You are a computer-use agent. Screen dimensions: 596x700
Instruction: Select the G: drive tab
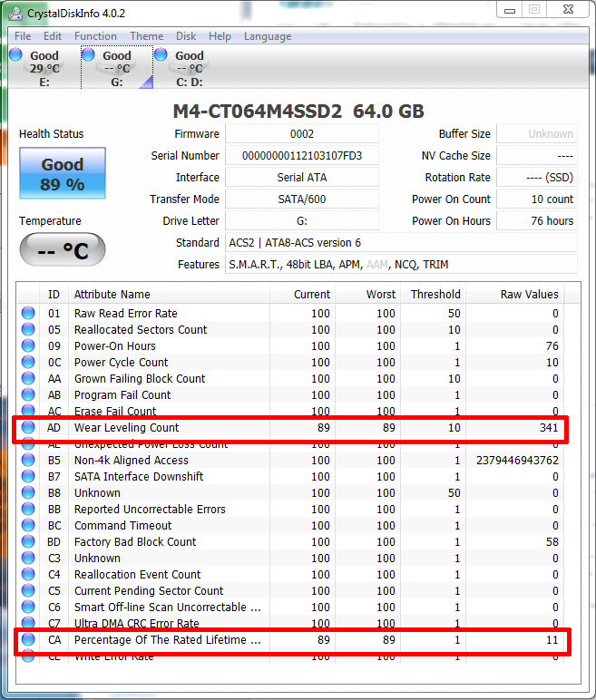117,68
